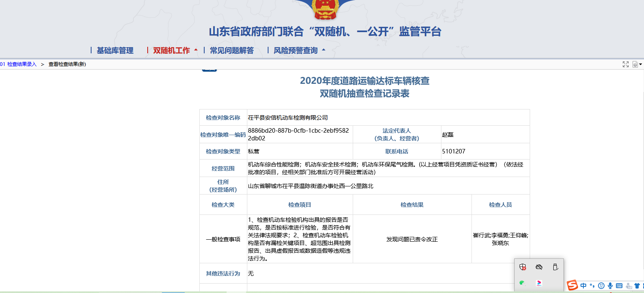Expand the 风险预警查询 menu arrow
Screen dimensions: 644x293
324,50
